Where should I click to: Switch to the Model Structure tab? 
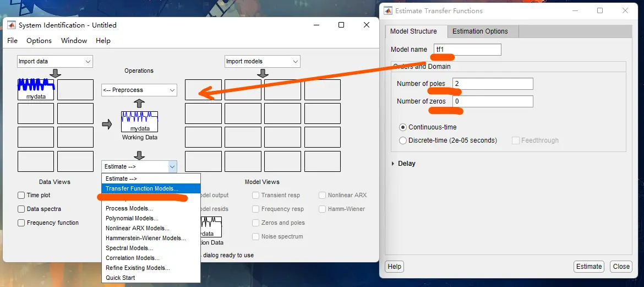click(x=413, y=31)
